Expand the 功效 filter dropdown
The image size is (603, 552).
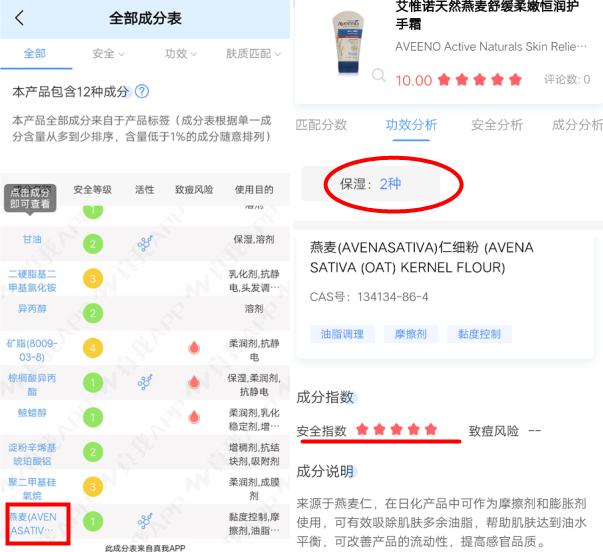coord(180,53)
